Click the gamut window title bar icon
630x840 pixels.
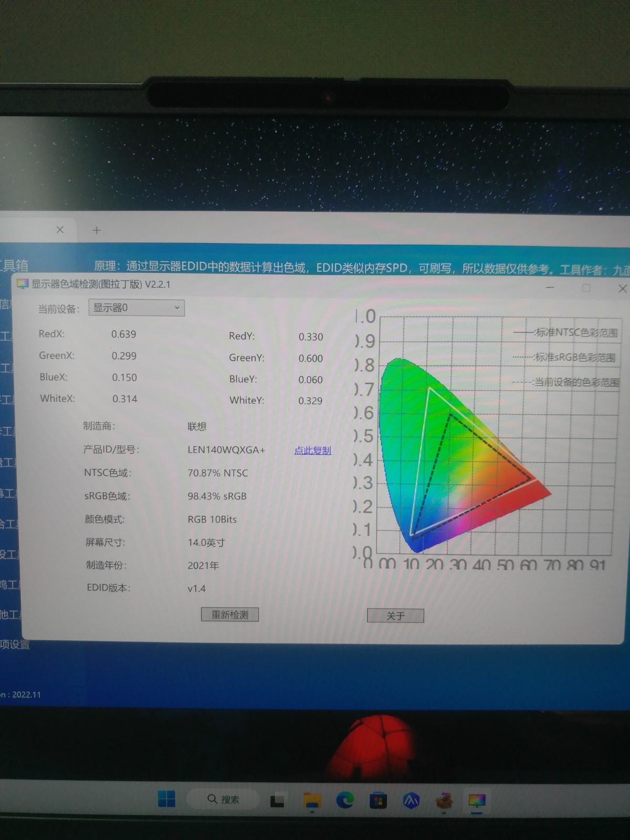(x=23, y=284)
